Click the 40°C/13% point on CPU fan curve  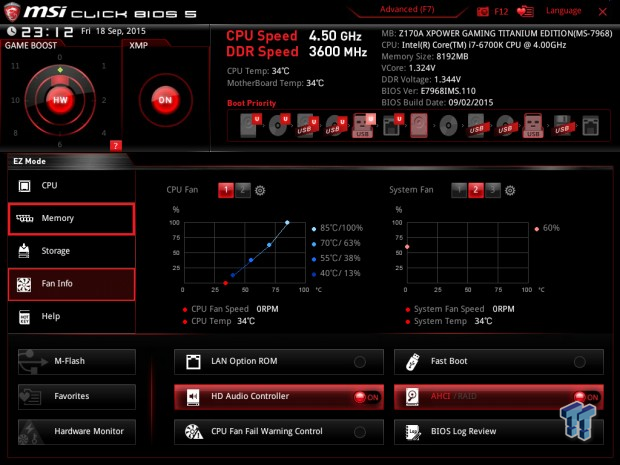coord(233,275)
